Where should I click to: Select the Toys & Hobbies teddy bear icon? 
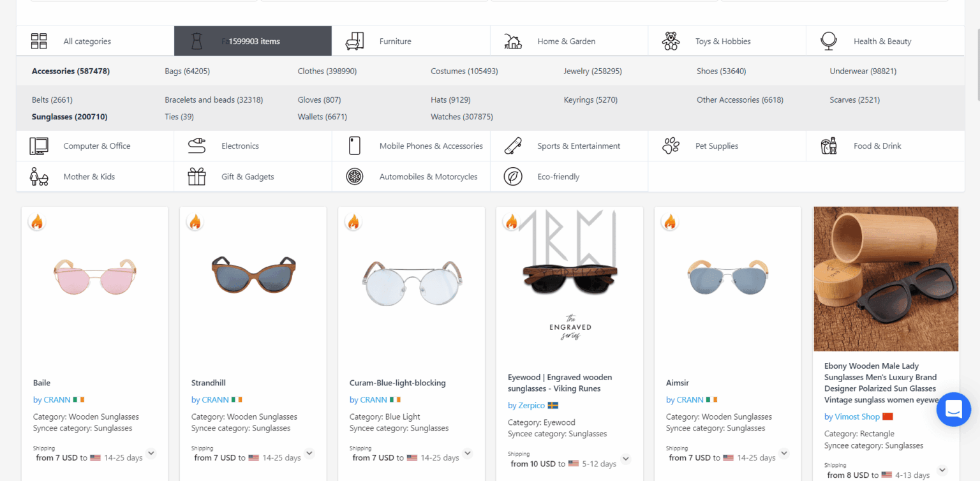pos(671,40)
